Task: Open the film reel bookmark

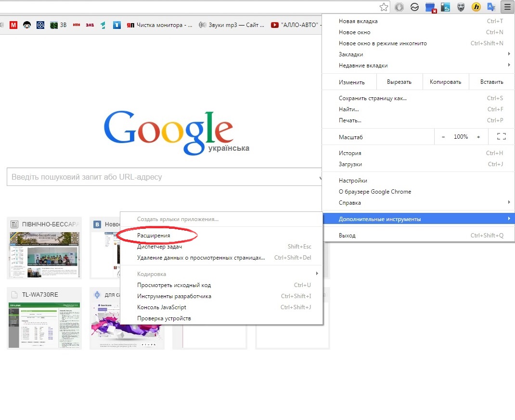Action: [40, 25]
